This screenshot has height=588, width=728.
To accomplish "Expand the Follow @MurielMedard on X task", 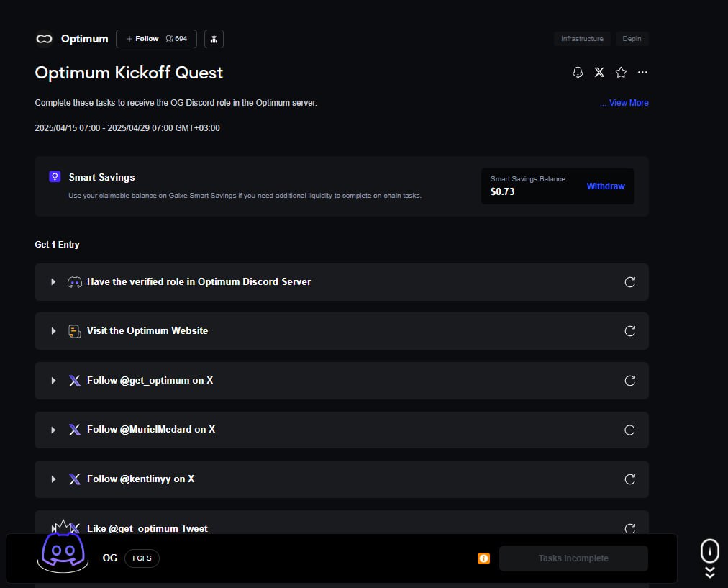I will (x=53, y=430).
